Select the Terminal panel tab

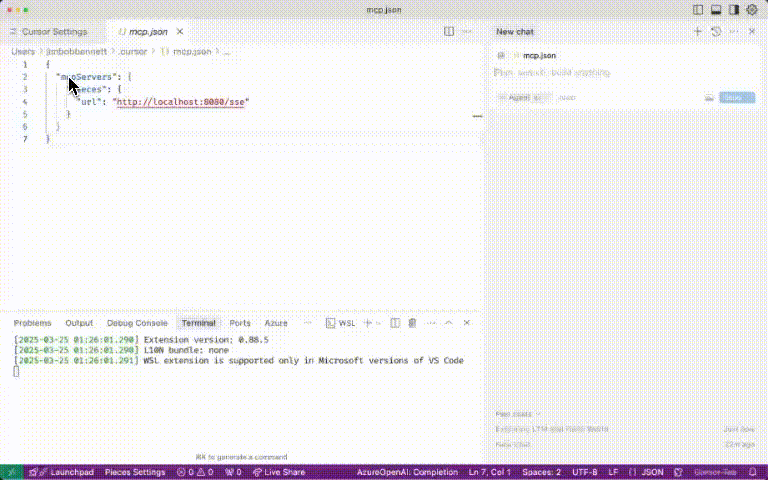point(198,323)
